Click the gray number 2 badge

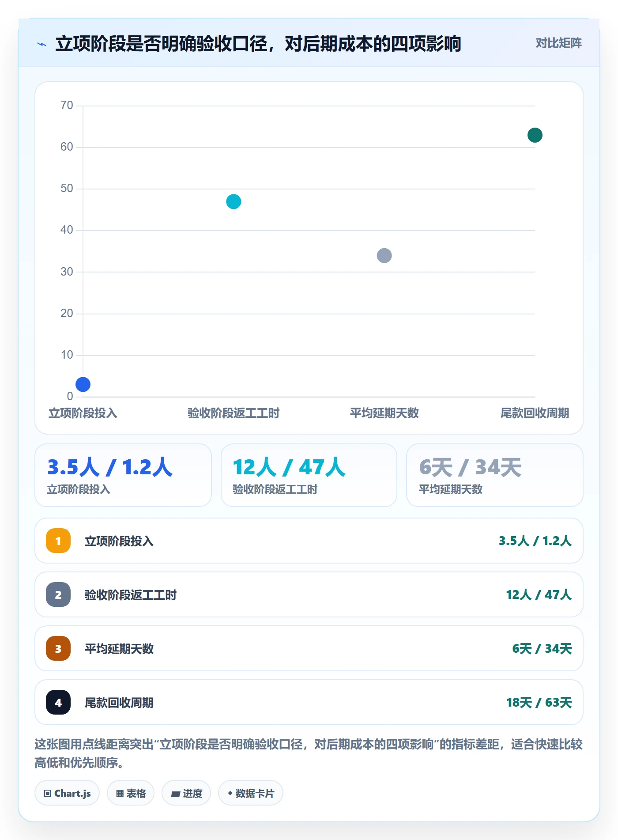(58, 594)
